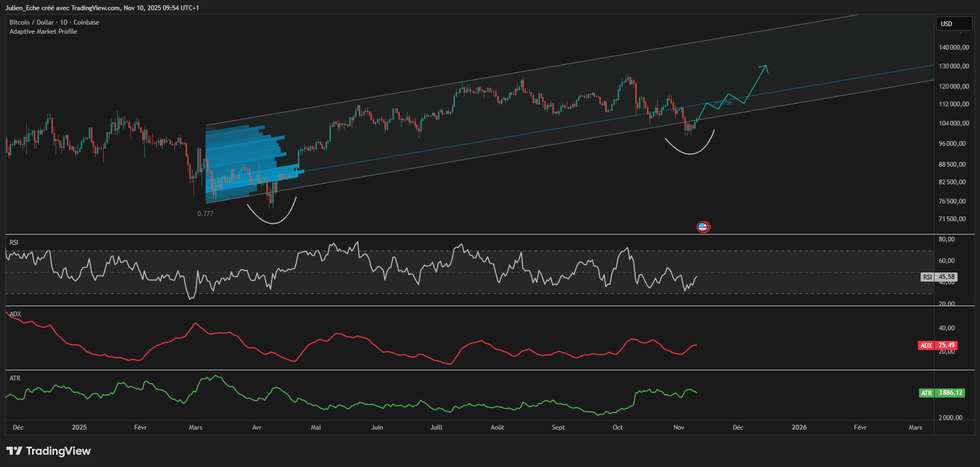Click the Août label on the time axis
This screenshot has height=467, width=980.
coord(497,427)
